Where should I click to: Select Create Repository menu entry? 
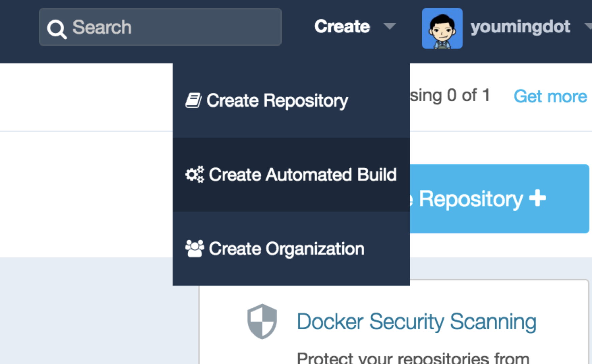pos(277,100)
